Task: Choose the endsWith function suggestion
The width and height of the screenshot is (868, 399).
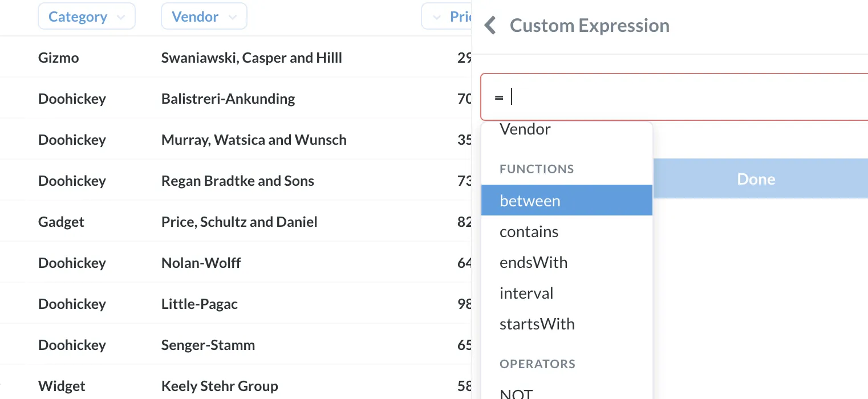Action: pyautogui.click(x=567, y=262)
